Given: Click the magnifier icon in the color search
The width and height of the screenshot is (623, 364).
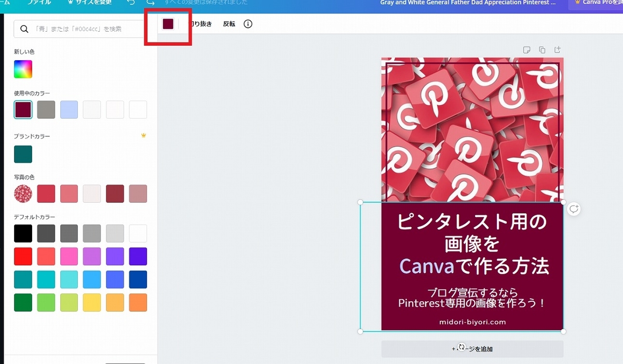Looking at the screenshot, I should click(24, 29).
